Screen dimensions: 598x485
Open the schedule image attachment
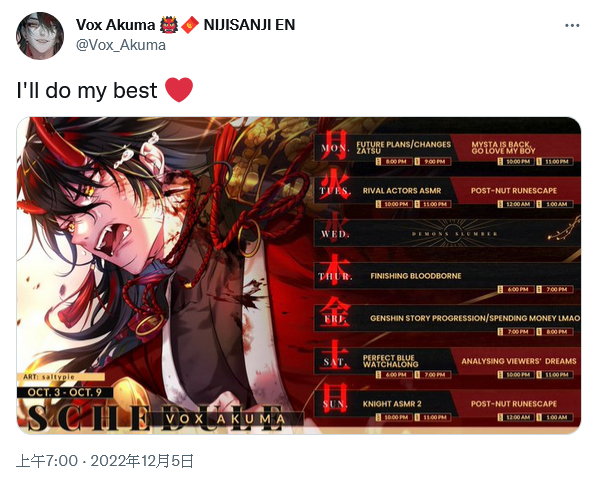point(299,275)
